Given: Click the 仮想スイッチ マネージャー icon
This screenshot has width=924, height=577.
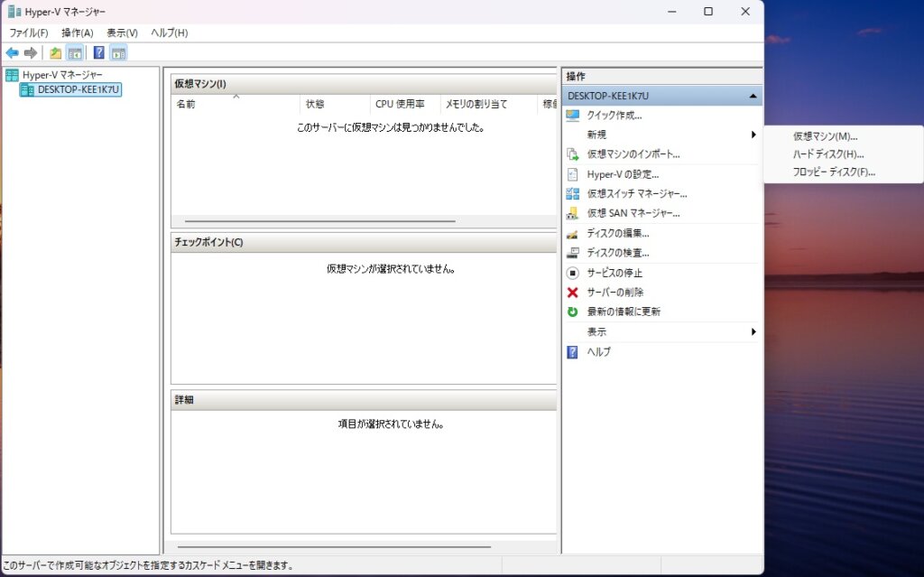Looking at the screenshot, I should pos(572,193).
